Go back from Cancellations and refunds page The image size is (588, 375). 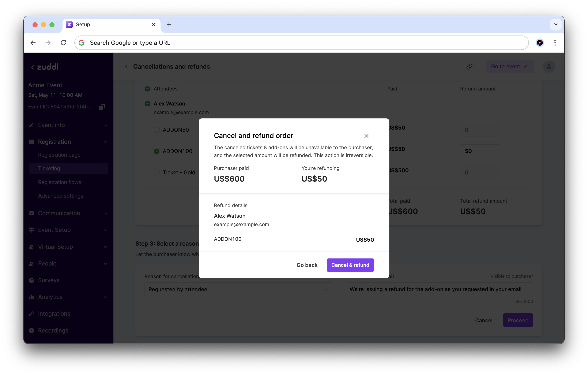[x=126, y=67]
